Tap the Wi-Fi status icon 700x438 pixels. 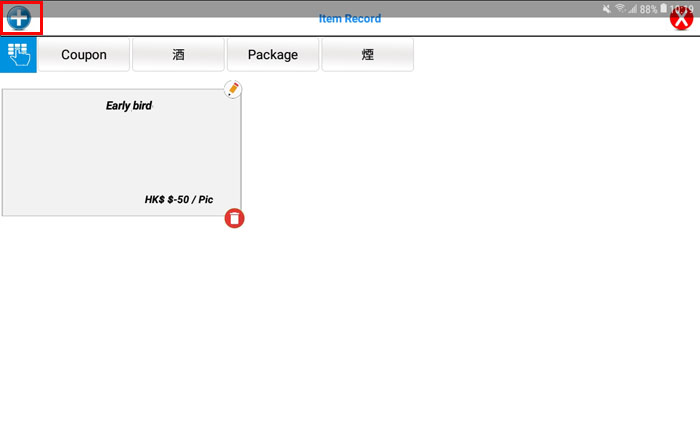tap(620, 8)
